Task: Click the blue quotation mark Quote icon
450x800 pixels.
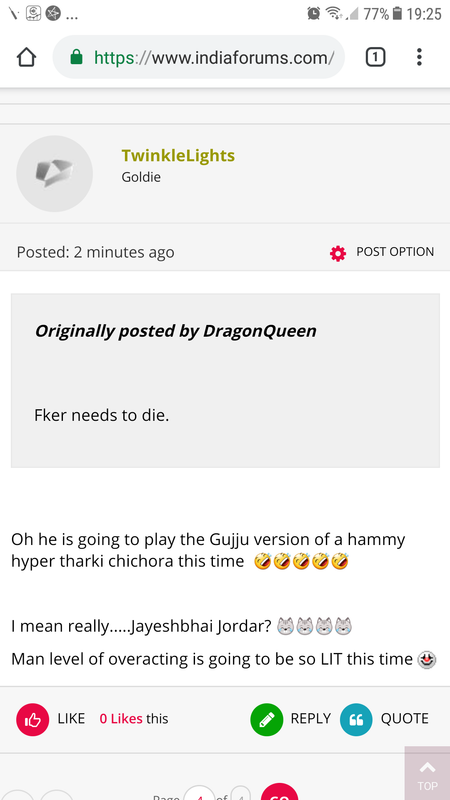Action: 356,719
